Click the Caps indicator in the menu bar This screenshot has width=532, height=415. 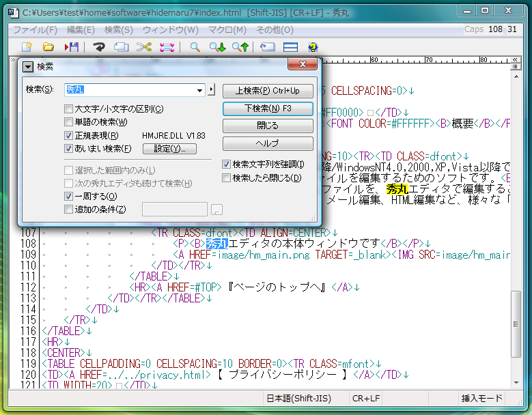(474, 29)
